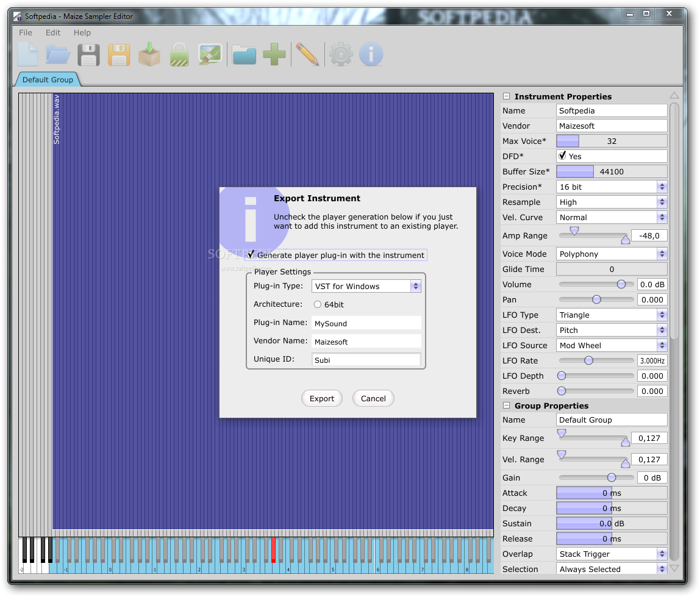Click the Gain slider handle

[x=612, y=477]
